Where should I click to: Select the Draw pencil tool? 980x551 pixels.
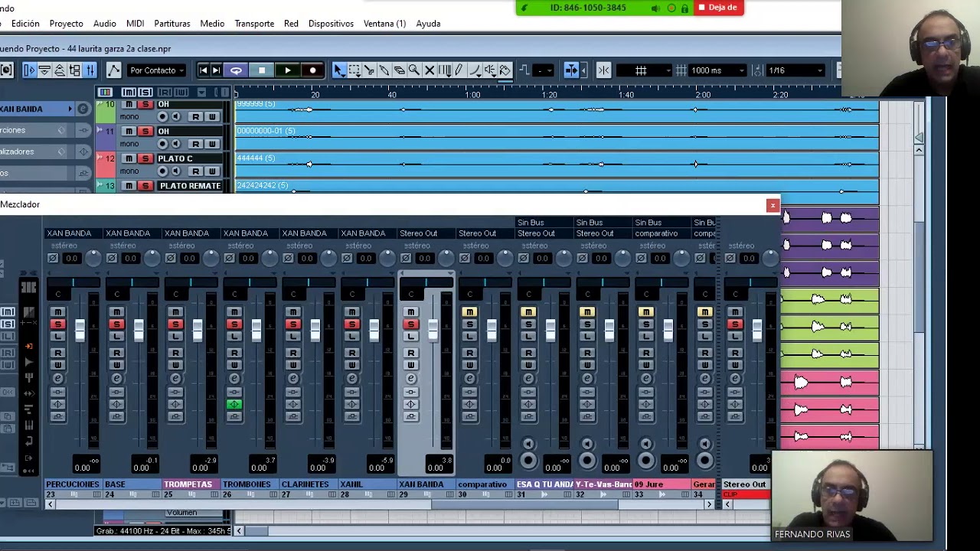pos(459,70)
